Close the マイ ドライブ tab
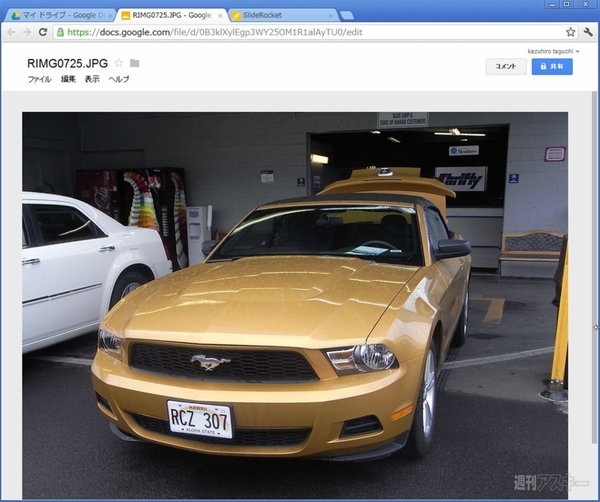This screenshot has width=600, height=502. click(x=110, y=16)
